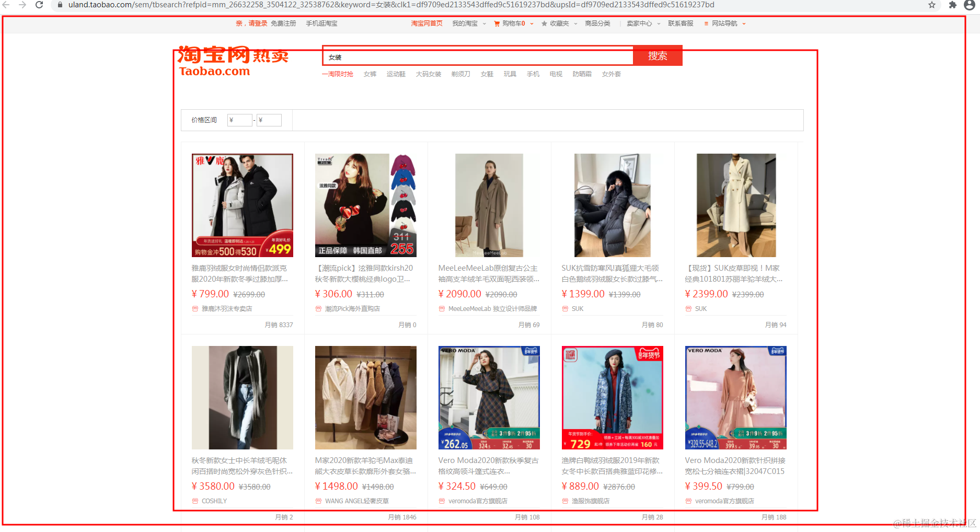
Task: Click shop icon beside WANG ANGEL轻奢皮草
Action: tap(318, 501)
